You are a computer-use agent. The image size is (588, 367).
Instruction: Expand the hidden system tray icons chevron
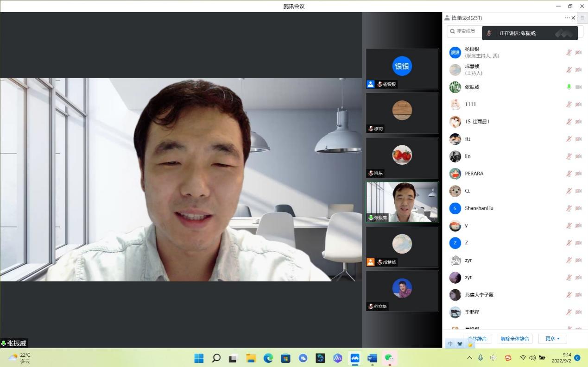click(469, 358)
